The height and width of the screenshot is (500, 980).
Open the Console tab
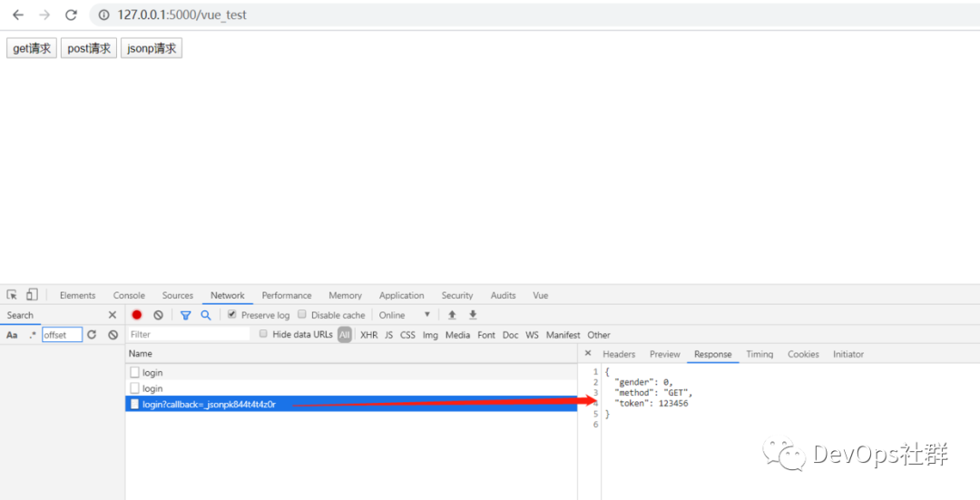coord(129,295)
